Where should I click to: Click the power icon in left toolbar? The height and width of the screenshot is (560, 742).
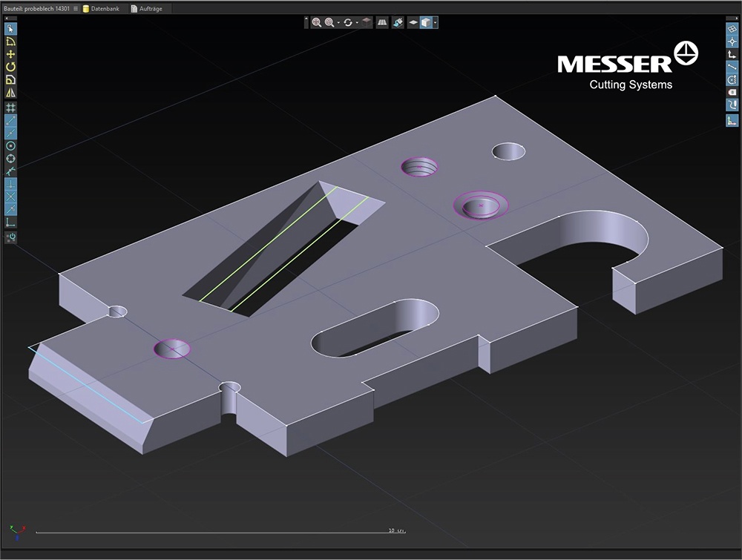tap(10, 237)
